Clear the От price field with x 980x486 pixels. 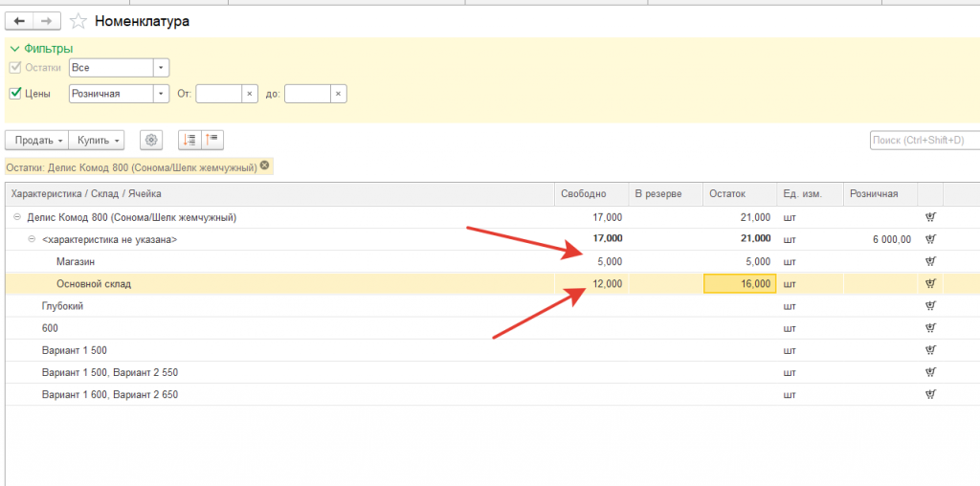(x=250, y=95)
